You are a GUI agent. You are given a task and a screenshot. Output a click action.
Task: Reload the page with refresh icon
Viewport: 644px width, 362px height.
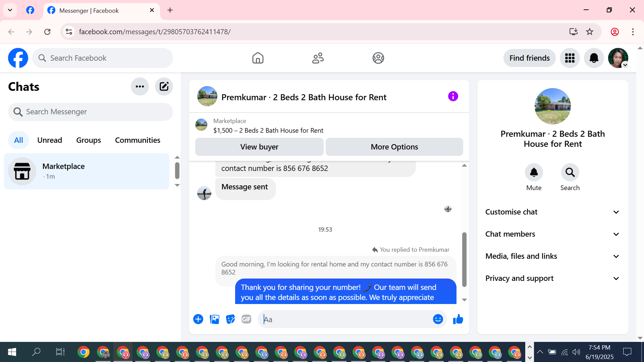coord(47,32)
